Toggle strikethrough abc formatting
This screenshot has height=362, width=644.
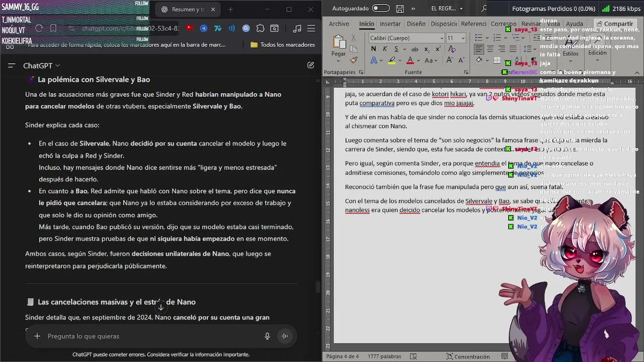coord(415,49)
